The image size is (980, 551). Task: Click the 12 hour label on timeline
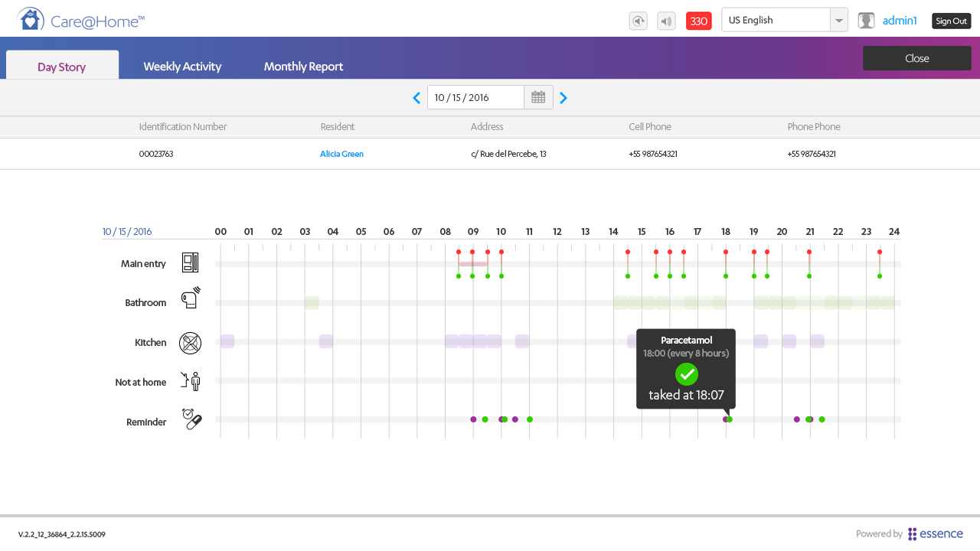pos(557,232)
